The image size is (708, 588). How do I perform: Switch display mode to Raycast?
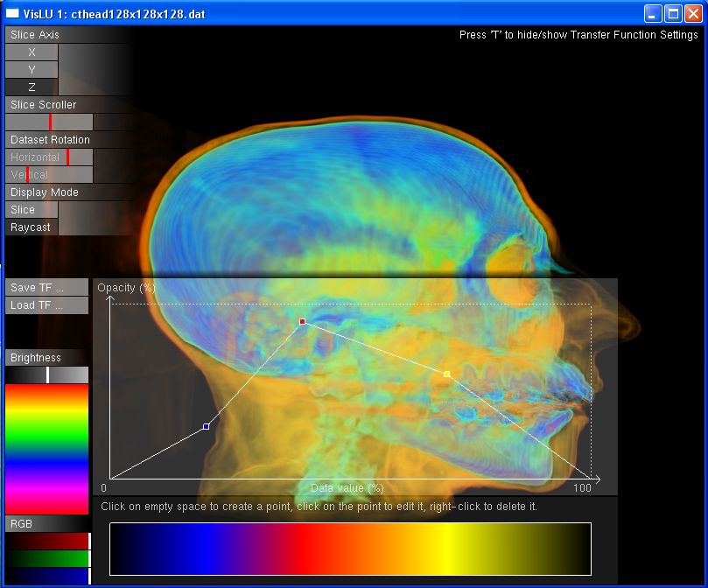point(32,227)
